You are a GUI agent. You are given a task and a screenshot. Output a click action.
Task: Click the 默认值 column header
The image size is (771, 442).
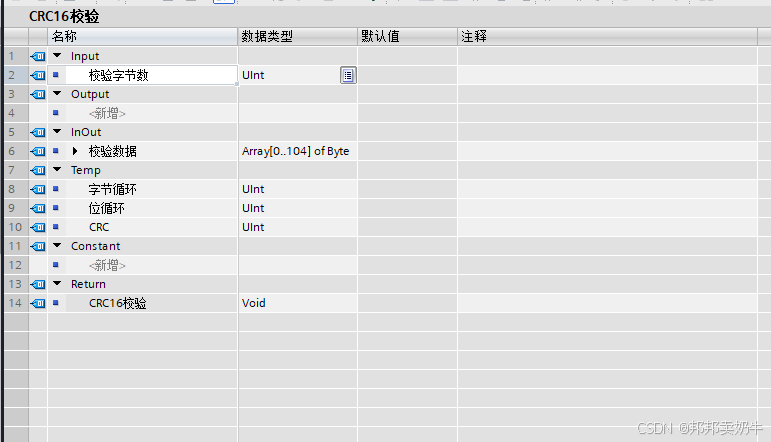tap(407, 36)
